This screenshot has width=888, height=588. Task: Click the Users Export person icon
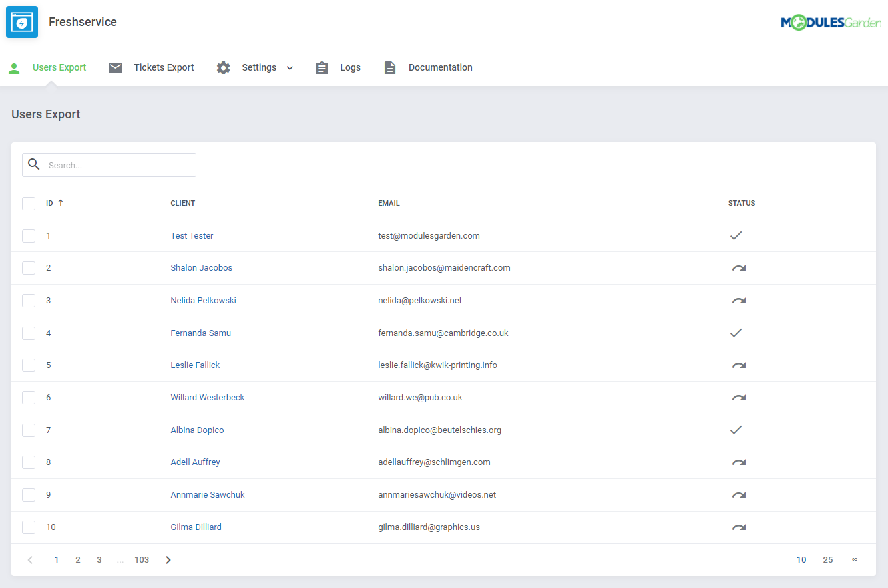(14, 68)
